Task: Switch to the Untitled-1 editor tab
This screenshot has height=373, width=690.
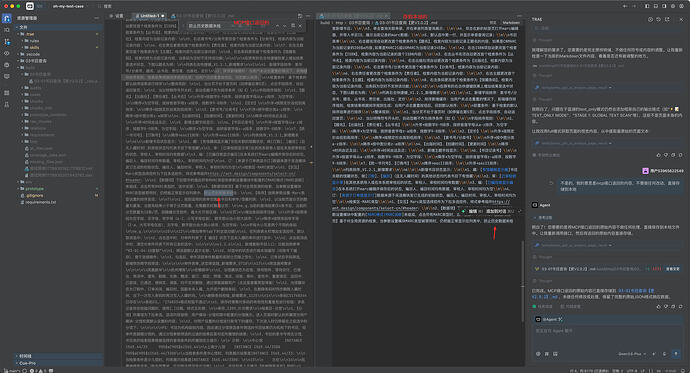Action: [x=150, y=16]
